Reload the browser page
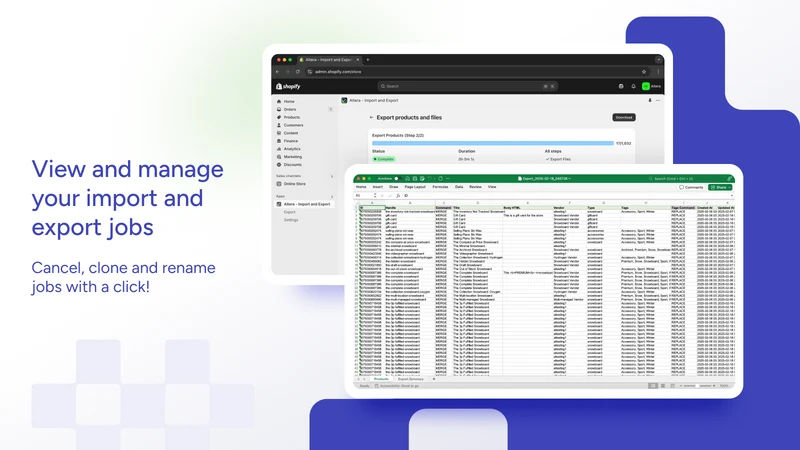800x450 pixels. pos(297,72)
